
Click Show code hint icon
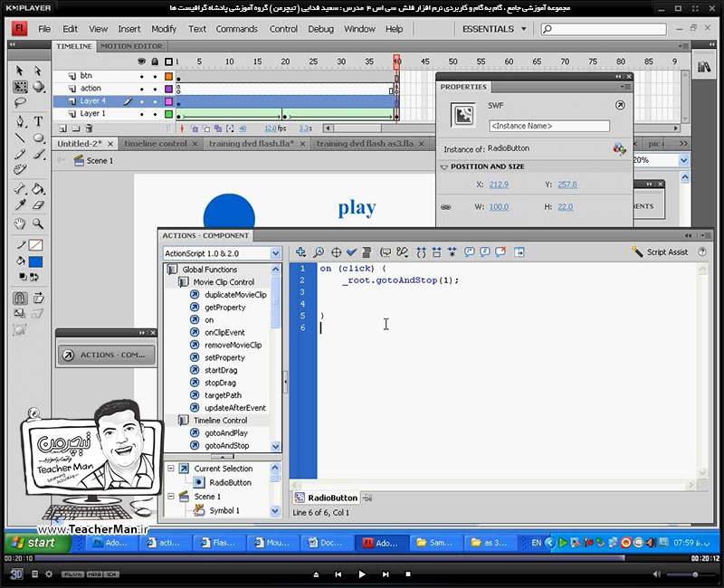[386, 252]
